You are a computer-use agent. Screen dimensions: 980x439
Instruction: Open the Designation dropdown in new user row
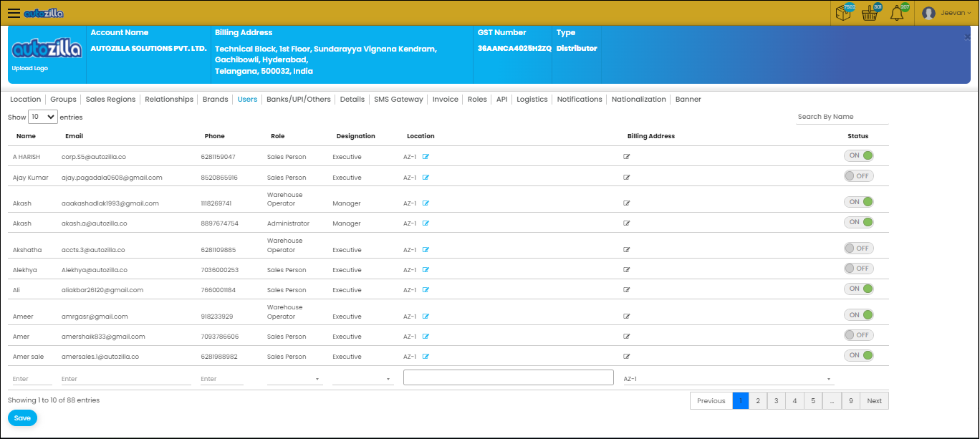pos(363,379)
